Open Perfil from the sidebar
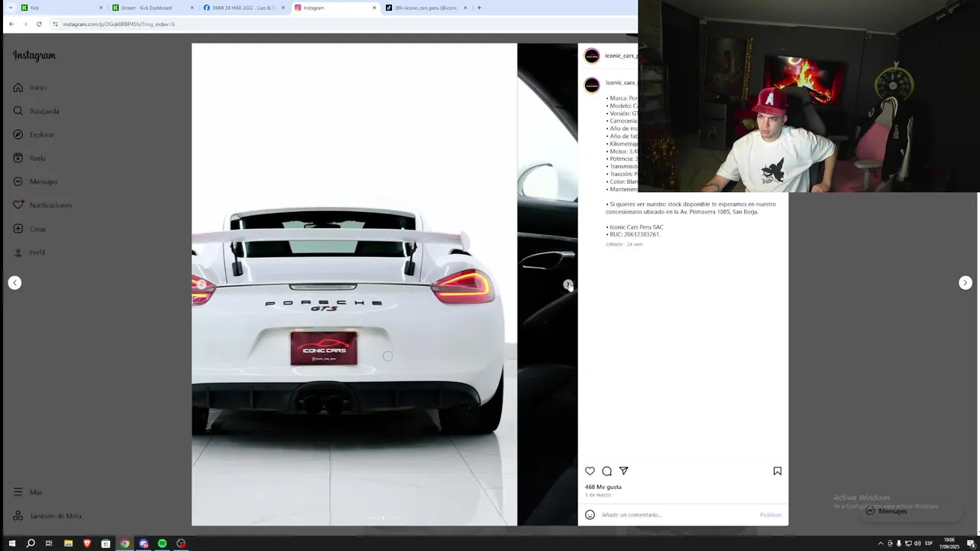This screenshot has width=980, height=551. 29,253
